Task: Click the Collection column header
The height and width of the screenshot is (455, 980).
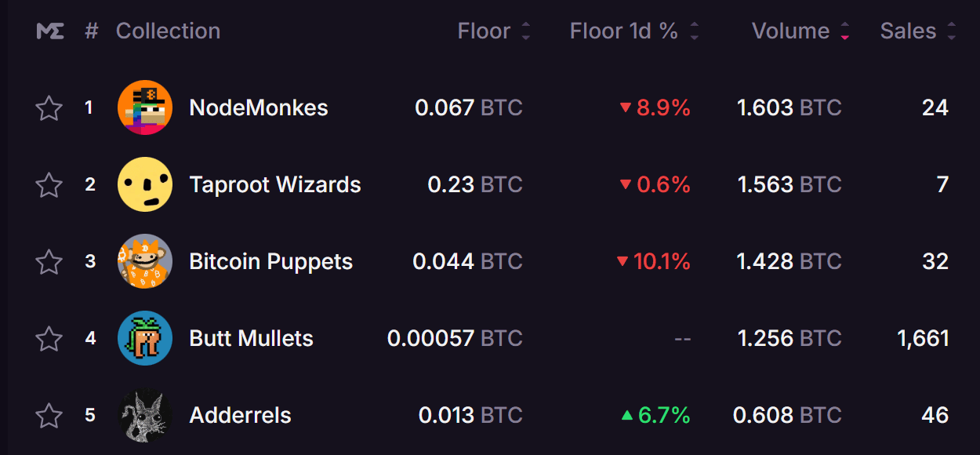Action: click(168, 31)
